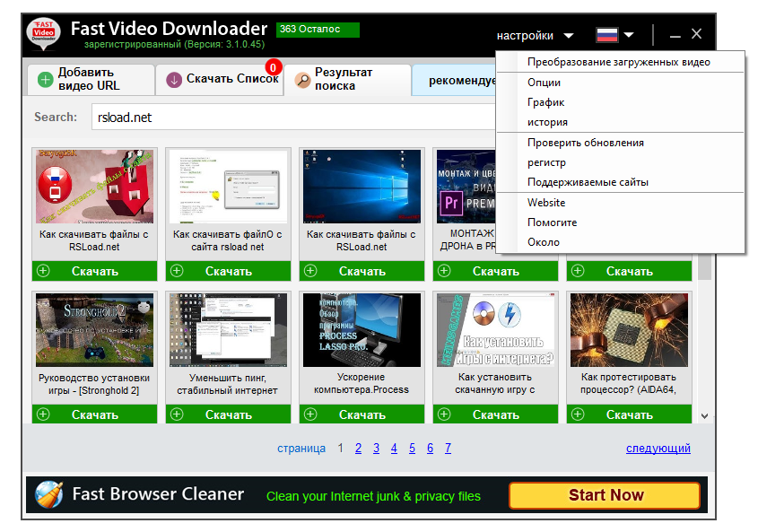
Task: Click plus icon under Stronghold 2 video
Action: click(44, 414)
